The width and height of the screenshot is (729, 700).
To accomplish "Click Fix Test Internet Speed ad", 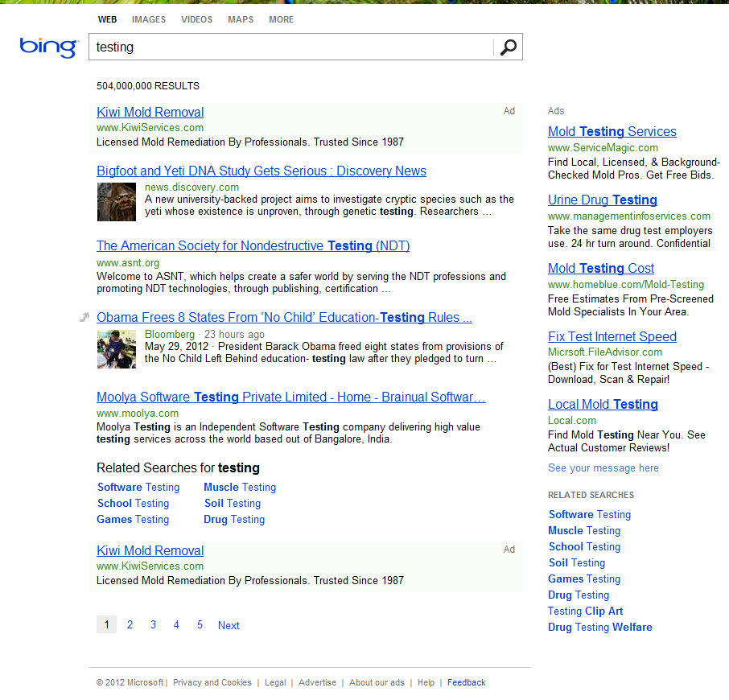I will 612,336.
